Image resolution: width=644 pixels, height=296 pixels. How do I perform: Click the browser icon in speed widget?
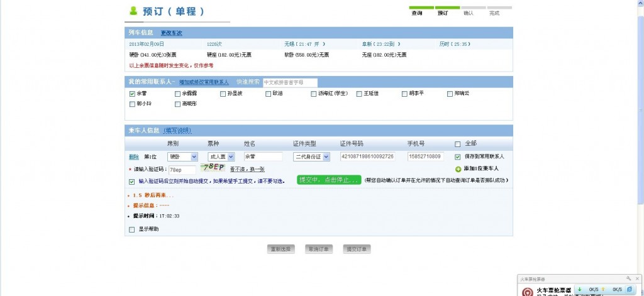630,290
